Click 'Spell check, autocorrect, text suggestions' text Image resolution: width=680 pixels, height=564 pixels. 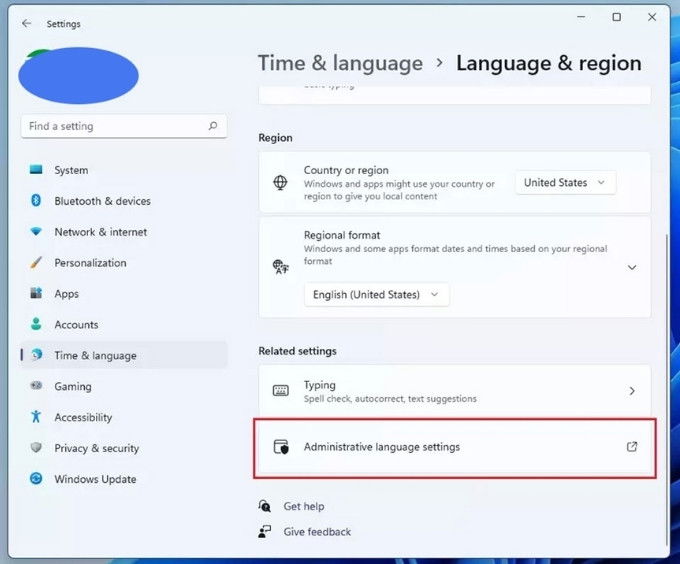pyautogui.click(x=390, y=398)
